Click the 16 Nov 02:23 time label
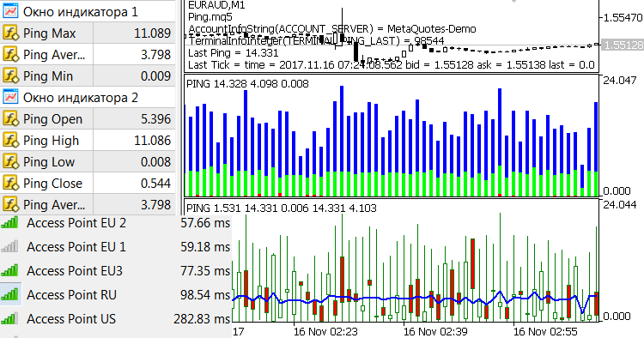Image resolution: width=644 pixels, height=338 pixels. point(325,331)
